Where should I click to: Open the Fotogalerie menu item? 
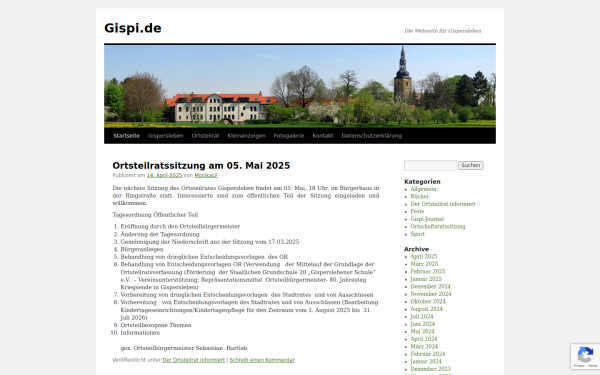(289, 136)
